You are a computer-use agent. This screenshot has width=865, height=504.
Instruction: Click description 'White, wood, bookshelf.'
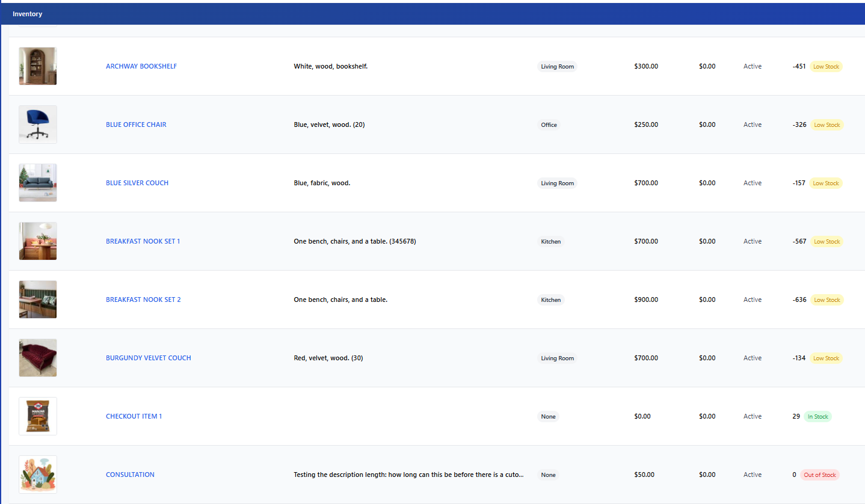point(331,66)
